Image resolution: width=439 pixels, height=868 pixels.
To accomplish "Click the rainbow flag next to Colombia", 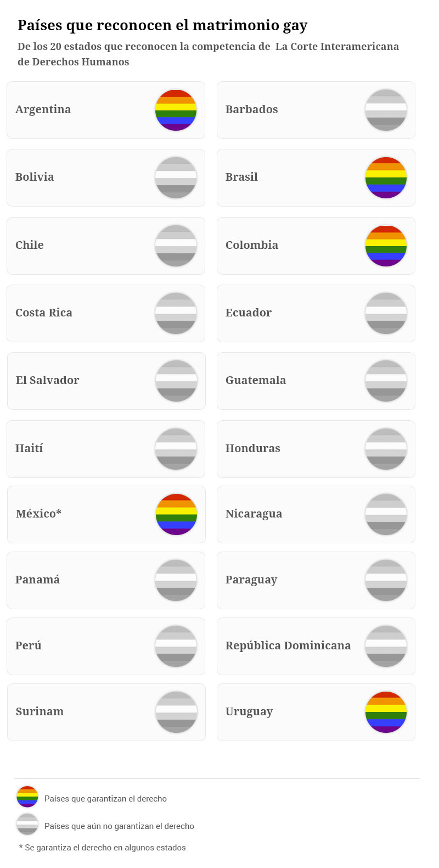I will click(386, 246).
